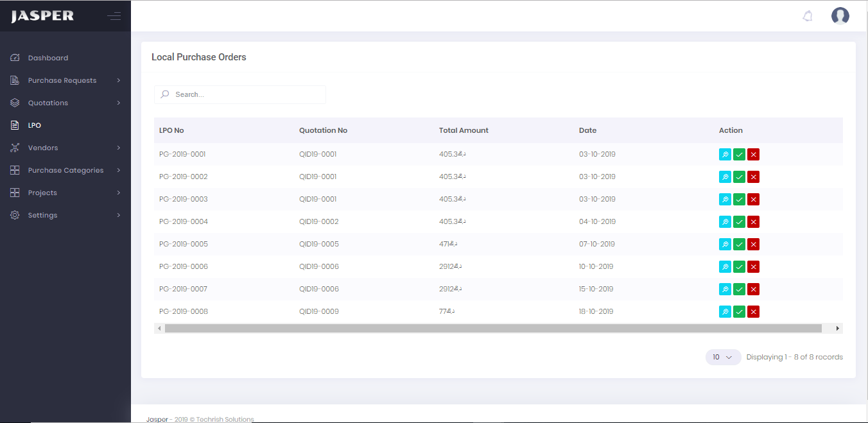The width and height of the screenshot is (868, 423).
Task: Click the notification bell icon
Action: tap(808, 16)
